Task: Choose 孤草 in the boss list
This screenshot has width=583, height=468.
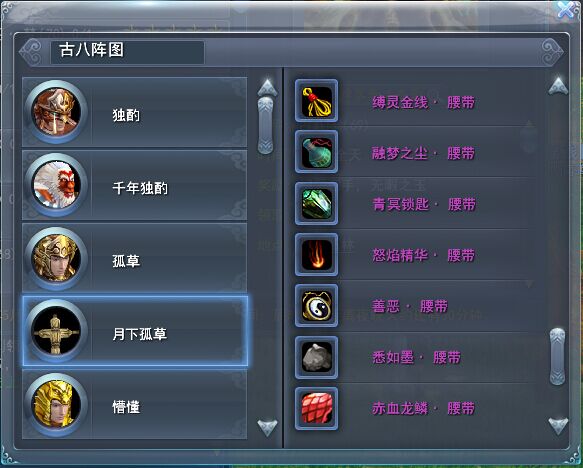Action: click(x=135, y=258)
